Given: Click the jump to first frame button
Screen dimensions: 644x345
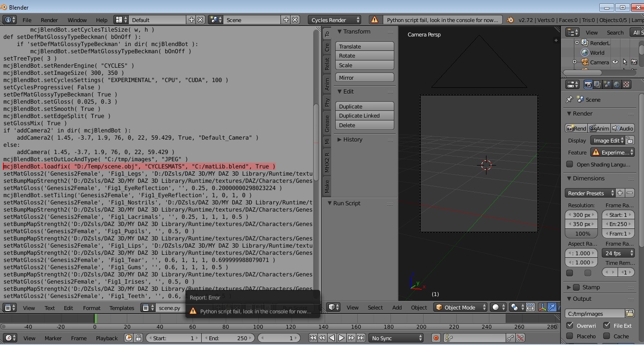Looking at the screenshot, I should point(313,338).
